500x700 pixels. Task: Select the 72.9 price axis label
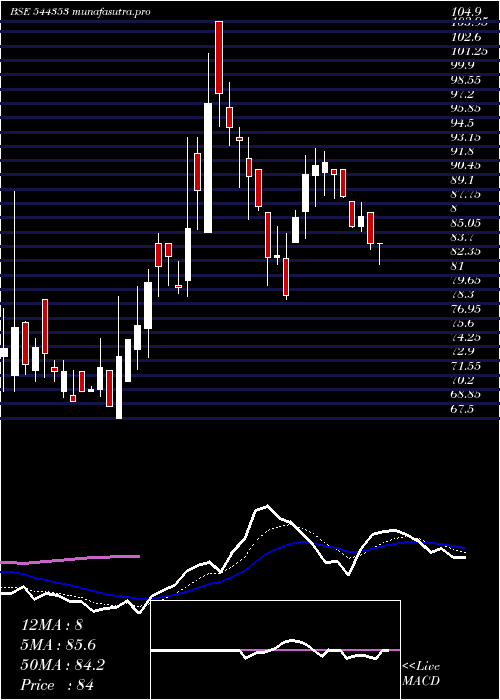(463, 352)
